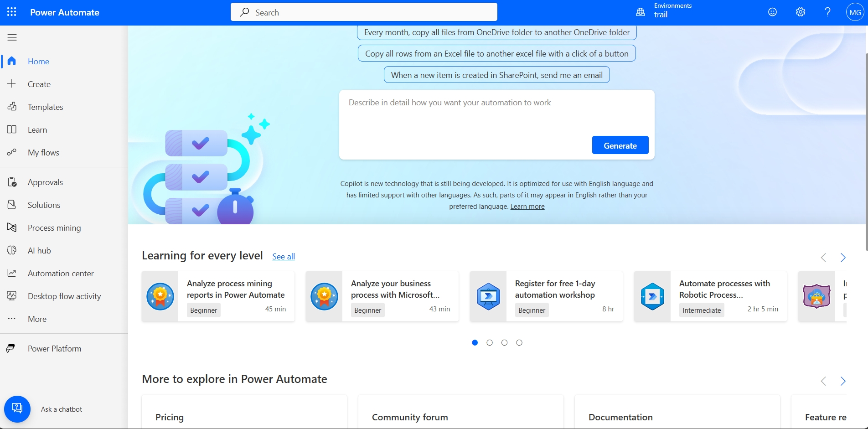Select the fourth carousel page dot
The image size is (868, 429).
pyautogui.click(x=519, y=343)
